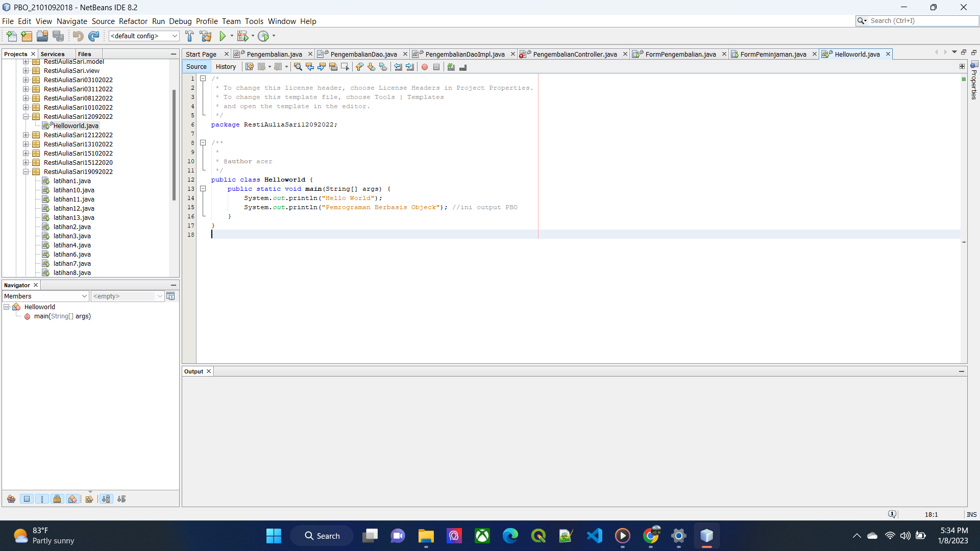Collapse the RestiAuliaSari19092022 package node
Screen dimensions: 980x551
[26, 172]
